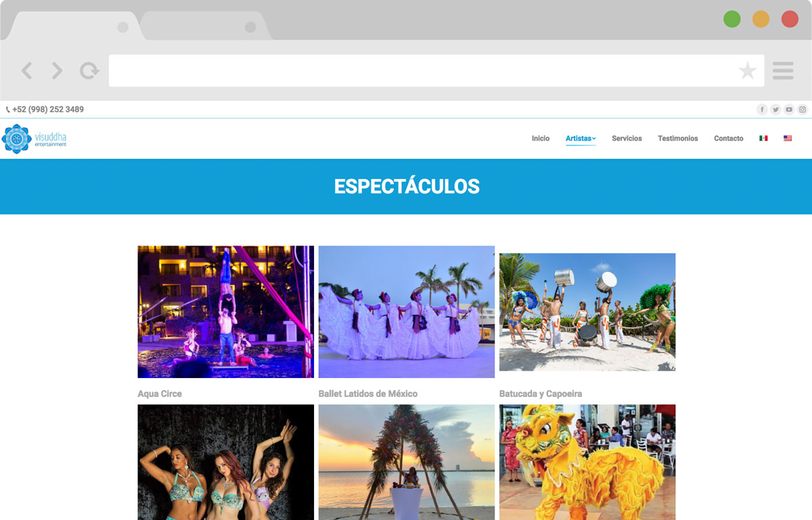Open the Batucada y Capoeira link
The height and width of the screenshot is (520, 812).
pyautogui.click(x=541, y=394)
